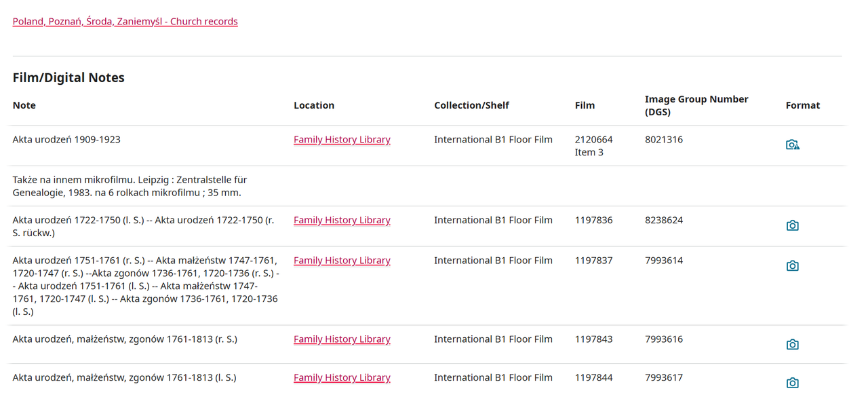The image size is (868, 397).
Task: Open Poland, Poznań, Środa, Zaniemyśl Church records link
Action: (125, 21)
